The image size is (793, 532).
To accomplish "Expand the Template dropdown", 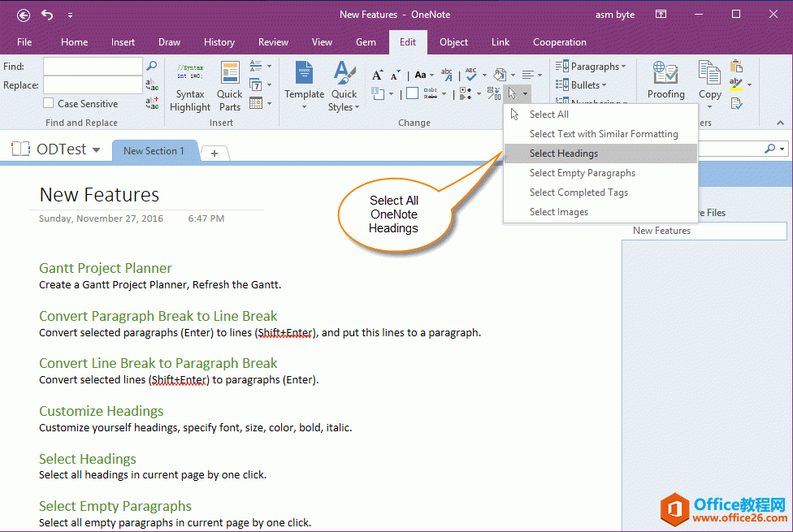I will point(305,106).
